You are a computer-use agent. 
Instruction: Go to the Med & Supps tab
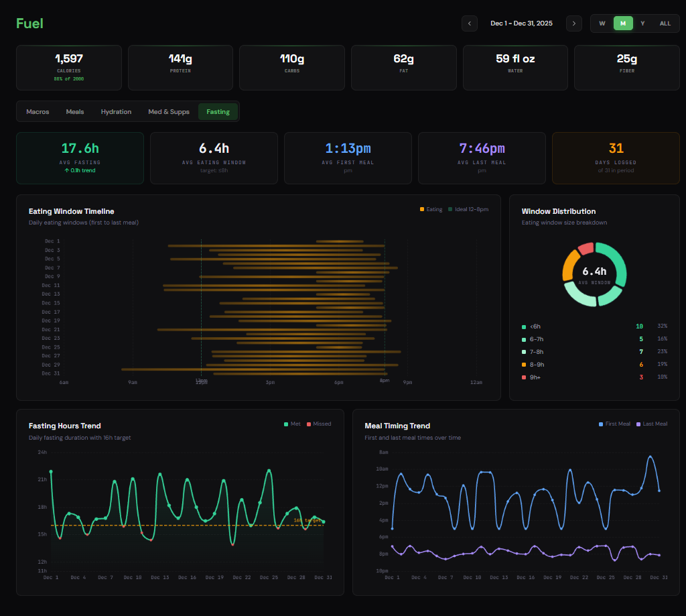[x=169, y=112]
